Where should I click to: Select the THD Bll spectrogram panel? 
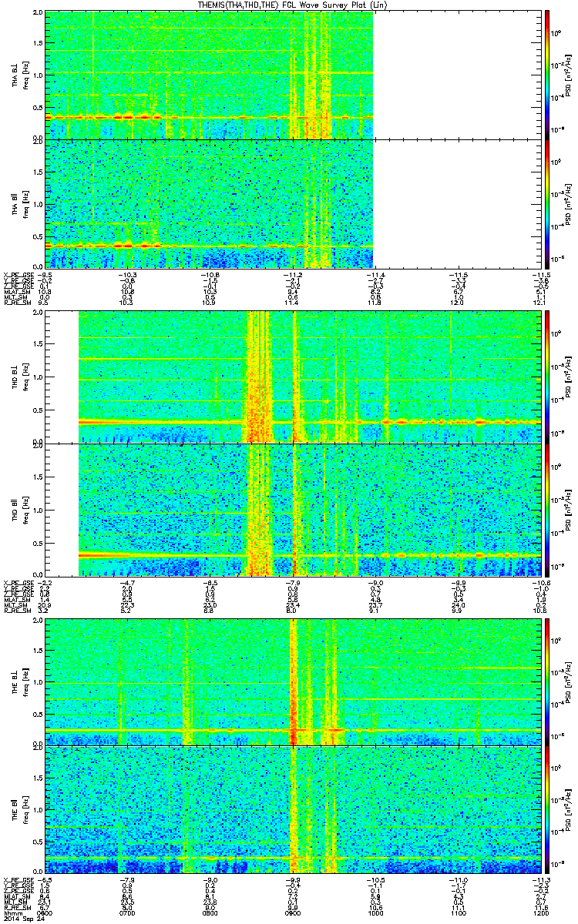291,510
